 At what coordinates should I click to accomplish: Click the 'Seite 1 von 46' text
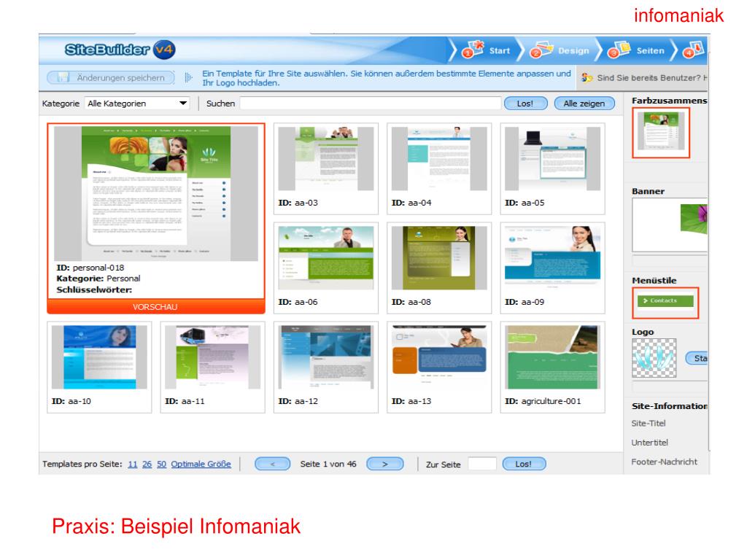tap(328, 464)
